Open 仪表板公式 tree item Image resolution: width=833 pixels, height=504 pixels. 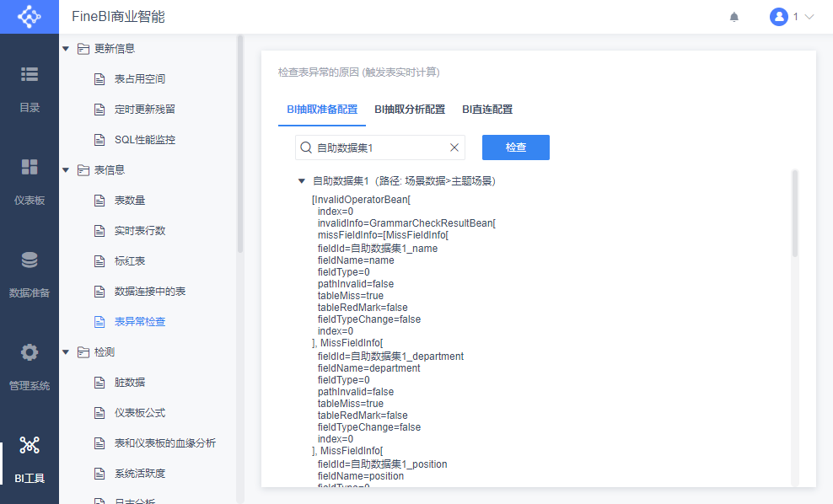pyautogui.click(x=140, y=413)
